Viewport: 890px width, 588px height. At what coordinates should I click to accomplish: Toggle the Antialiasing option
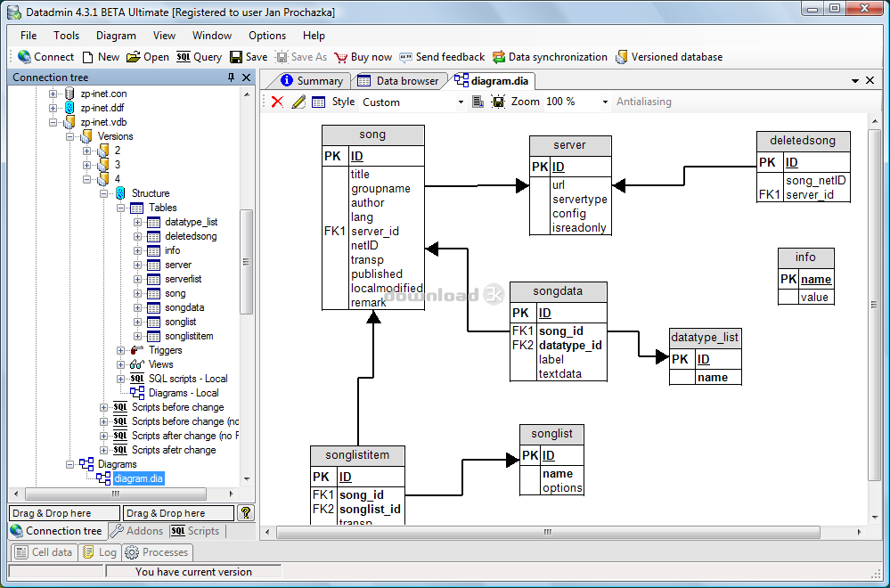pyautogui.click(x=643, y=102)
